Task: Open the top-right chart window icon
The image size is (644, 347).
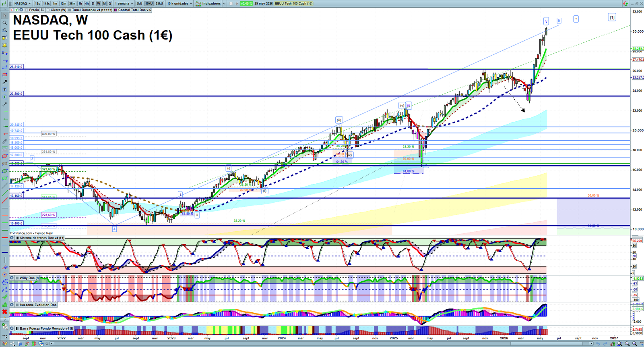Action: [x=625, y=3]
